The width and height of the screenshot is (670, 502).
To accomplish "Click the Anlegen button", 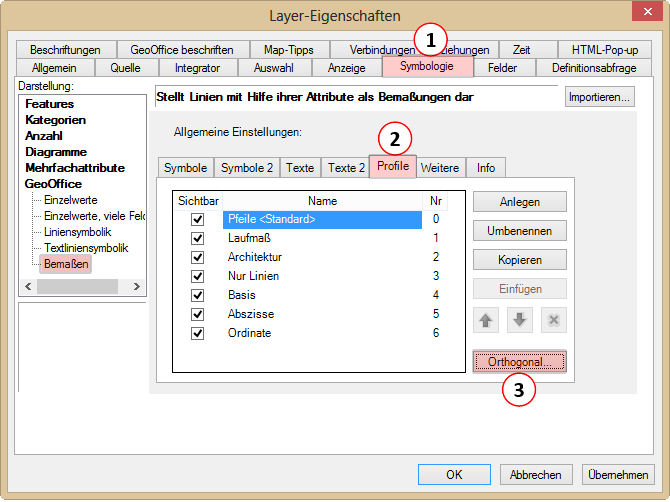I will [520, 201].
